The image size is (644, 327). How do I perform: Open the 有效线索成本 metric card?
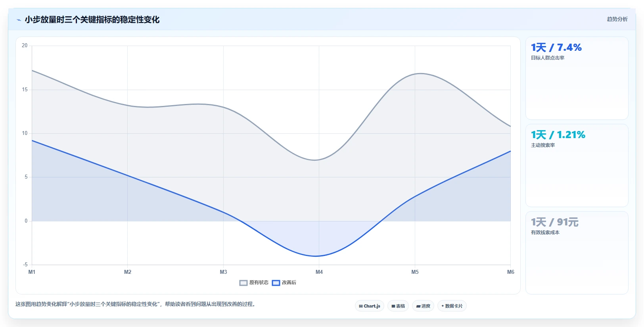click(x=577, y=253)
